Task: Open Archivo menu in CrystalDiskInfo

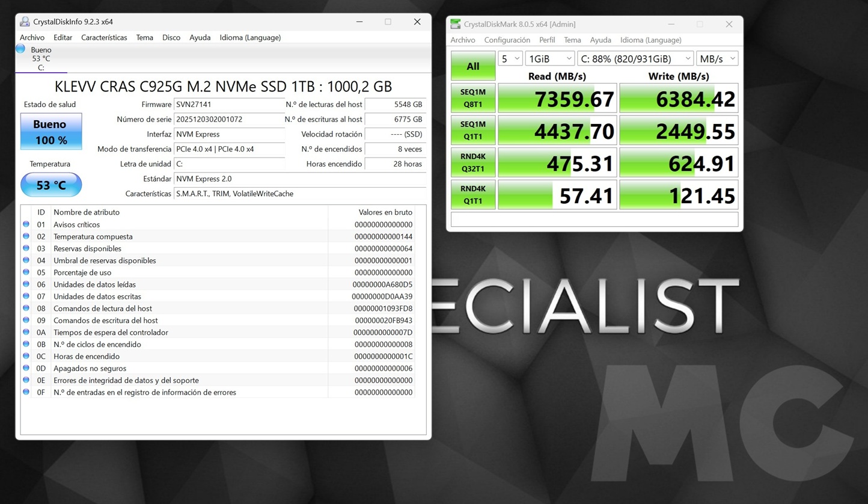Action: (x=32, y=37)
